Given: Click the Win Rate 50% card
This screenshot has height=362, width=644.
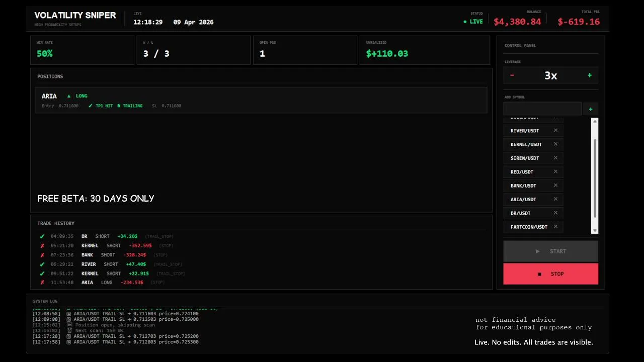Looking at the screenshot, I should [x=82, y=50].
